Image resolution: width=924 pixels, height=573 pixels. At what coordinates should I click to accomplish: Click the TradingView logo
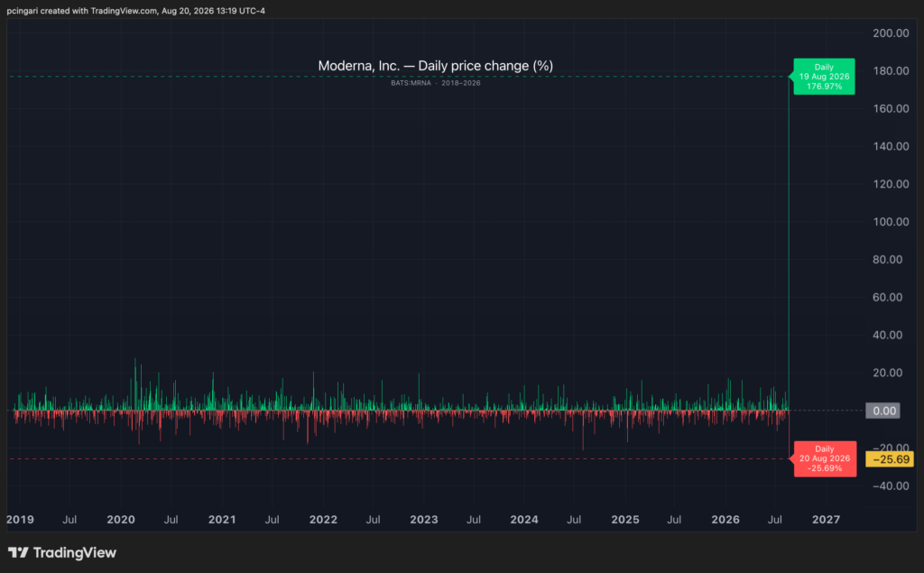pos(62,553)
